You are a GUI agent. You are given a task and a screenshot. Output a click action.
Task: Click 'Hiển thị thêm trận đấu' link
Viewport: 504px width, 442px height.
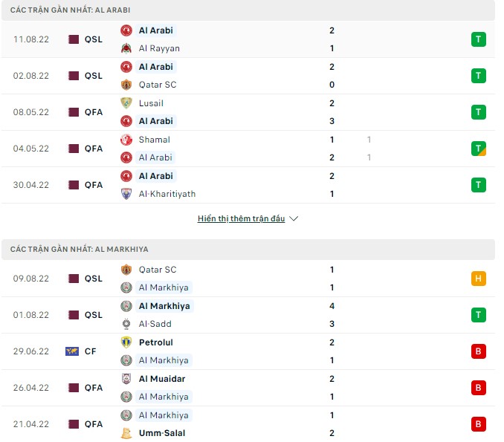click(242, 219)
